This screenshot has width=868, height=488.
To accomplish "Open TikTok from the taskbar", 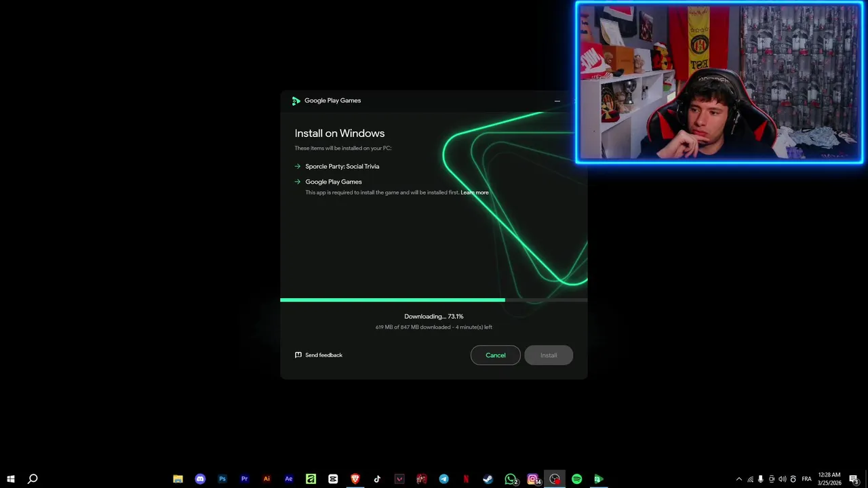I will [x=377, y=479].
